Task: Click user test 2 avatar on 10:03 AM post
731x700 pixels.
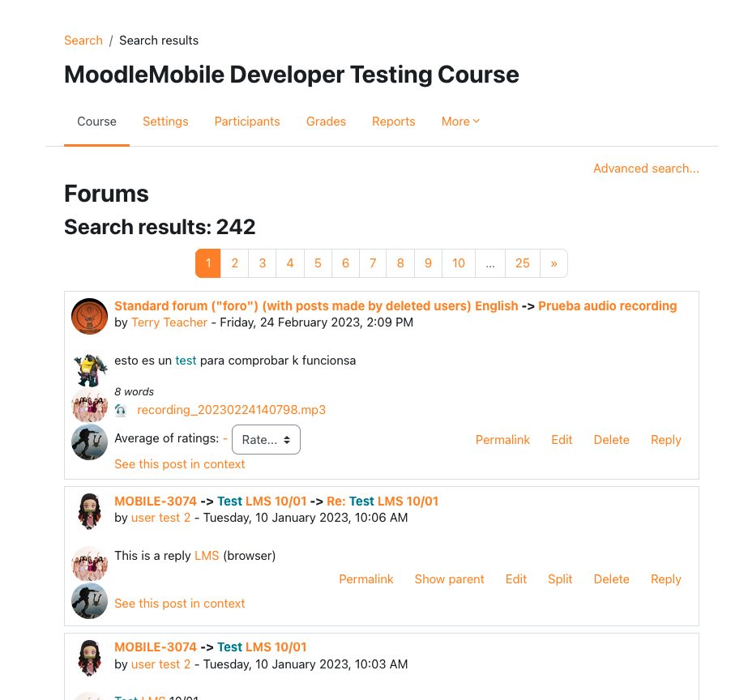Action: click(89, 658)
